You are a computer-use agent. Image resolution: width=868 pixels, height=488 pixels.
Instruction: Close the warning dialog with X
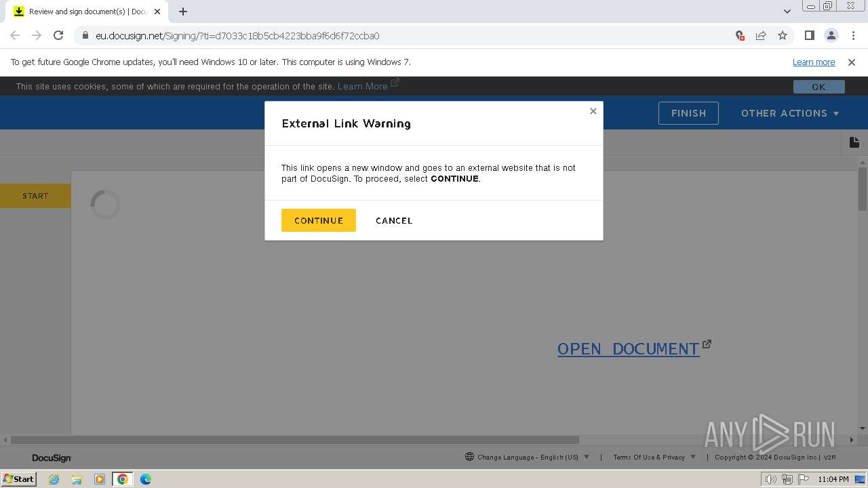point(593,111)
